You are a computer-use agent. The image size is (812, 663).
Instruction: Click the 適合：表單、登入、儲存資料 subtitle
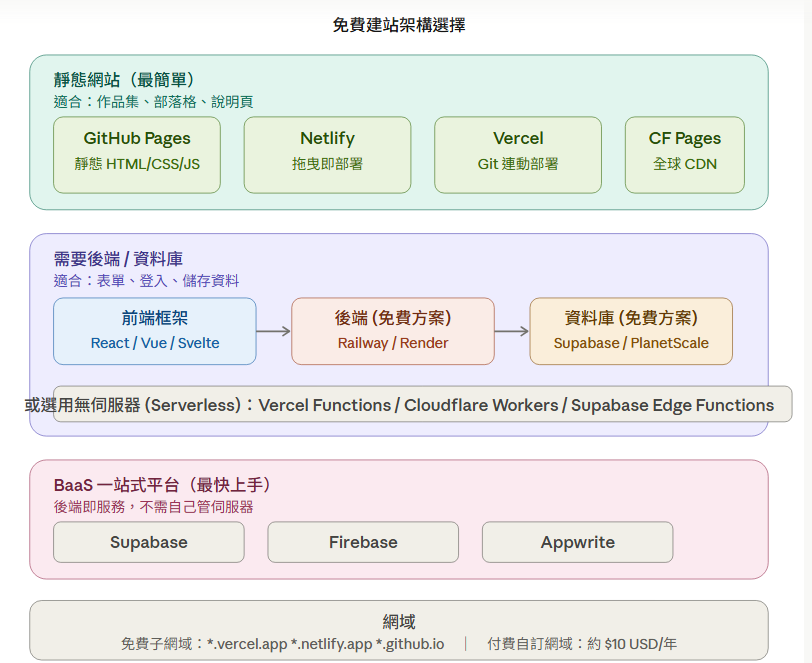coord(146,281)
